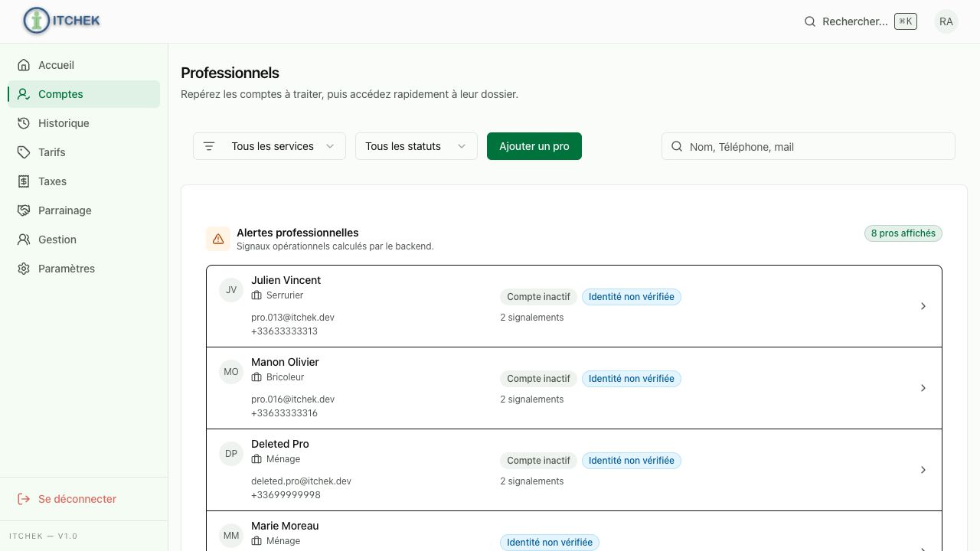
Task: Click the name Julien Vincent
Action: (x=286, y=280)
